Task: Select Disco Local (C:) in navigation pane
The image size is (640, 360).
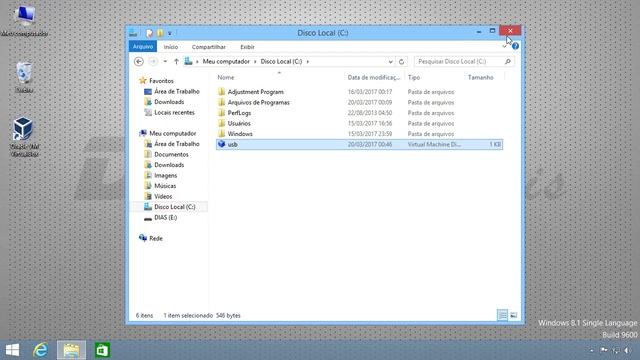Action: point(175,207)
